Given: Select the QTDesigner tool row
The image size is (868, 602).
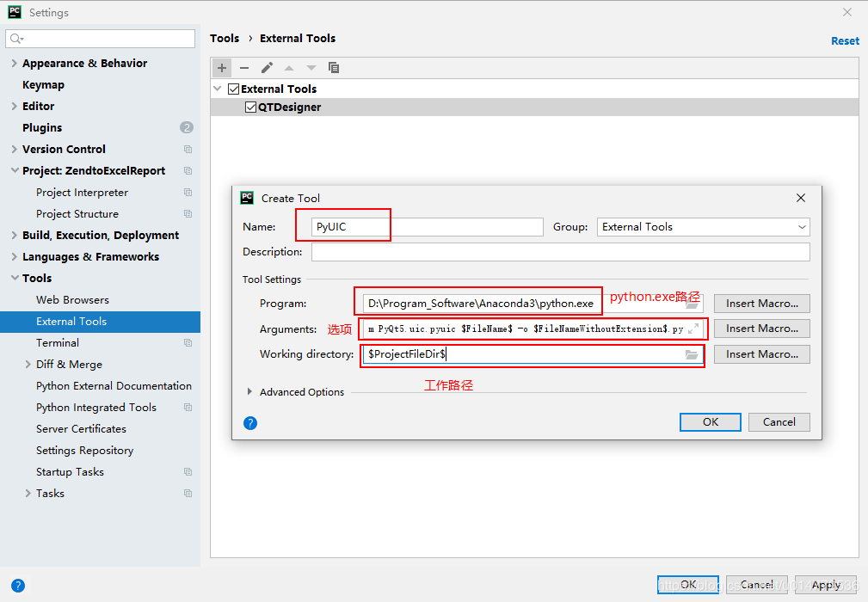Looking at the screenshot, I should [x=534, y=107].
